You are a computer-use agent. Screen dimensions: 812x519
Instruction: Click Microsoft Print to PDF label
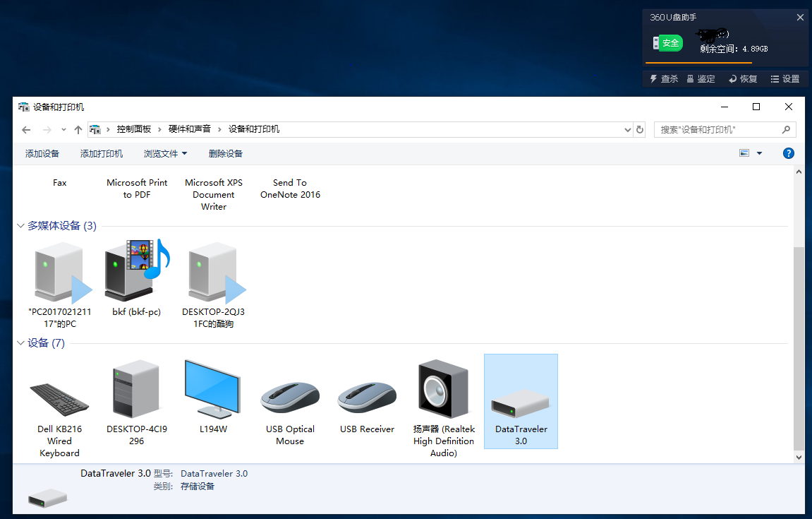click(x=137, y=189)
